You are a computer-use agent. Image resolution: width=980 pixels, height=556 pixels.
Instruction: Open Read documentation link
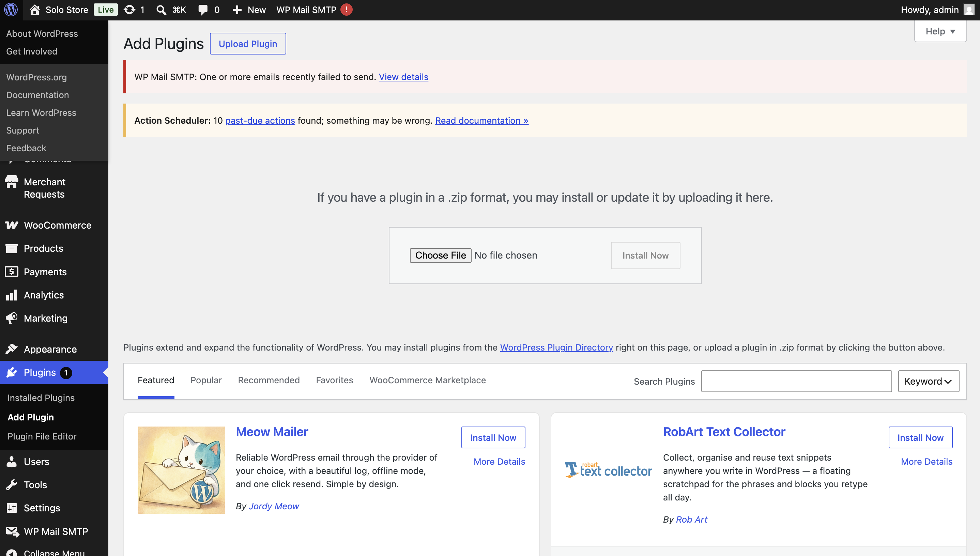[481, 120]
